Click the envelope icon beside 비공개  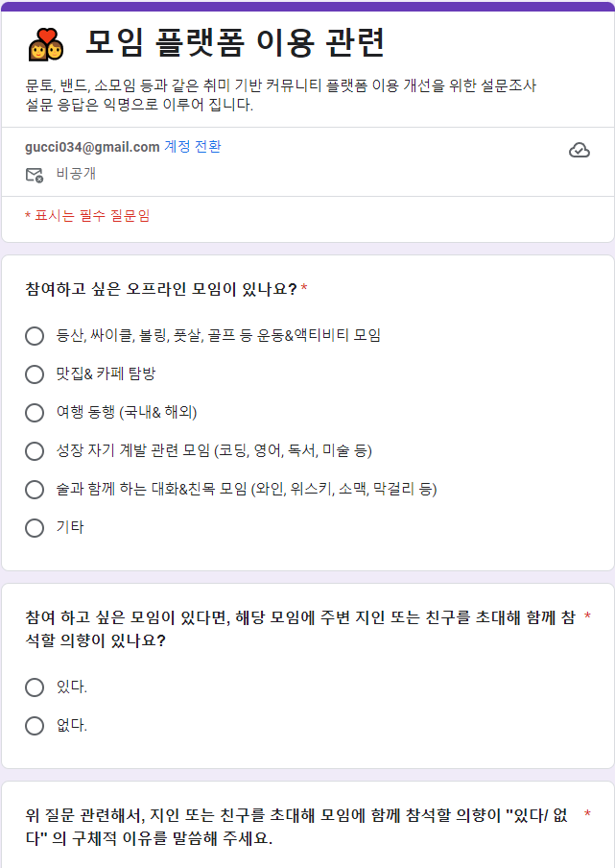tap(35, 175)
